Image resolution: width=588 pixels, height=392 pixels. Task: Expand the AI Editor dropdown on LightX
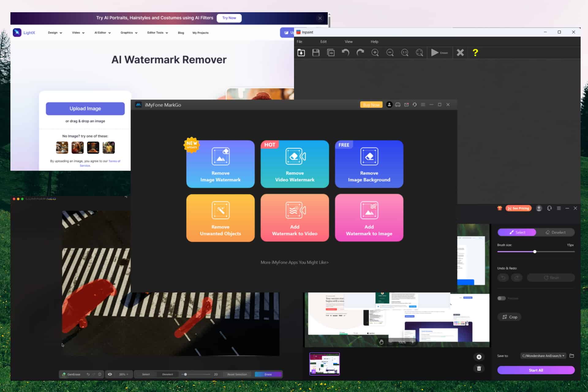pyautogui.click(x=103, y=33)
